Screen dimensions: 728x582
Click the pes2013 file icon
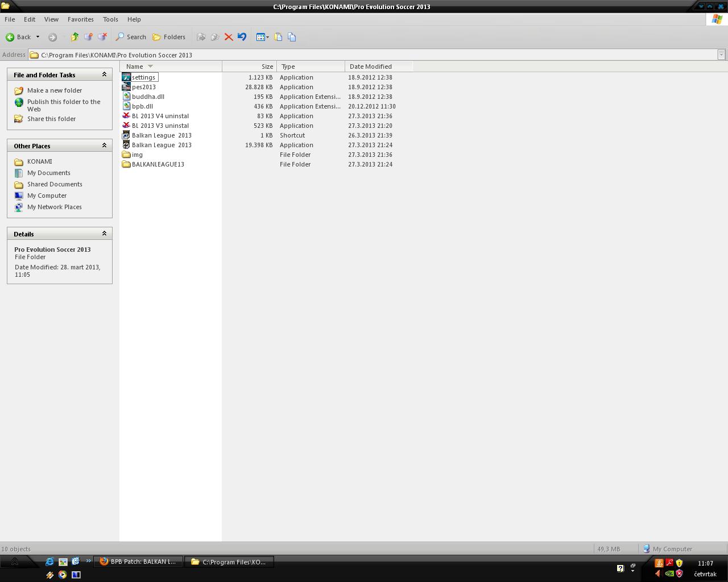click(126, 87)
